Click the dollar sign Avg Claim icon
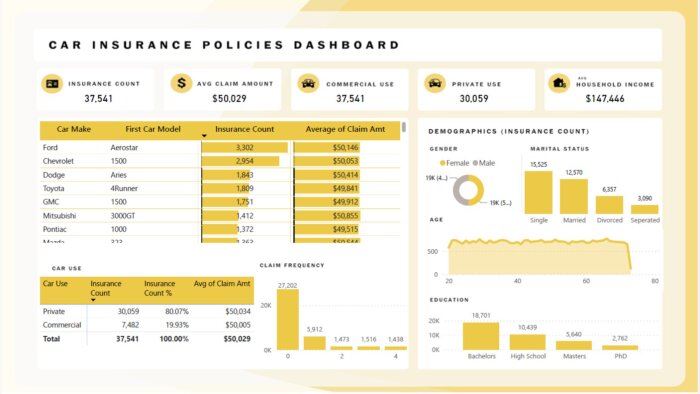The height and width of the screenshot is (394, 700). [181, 83]
